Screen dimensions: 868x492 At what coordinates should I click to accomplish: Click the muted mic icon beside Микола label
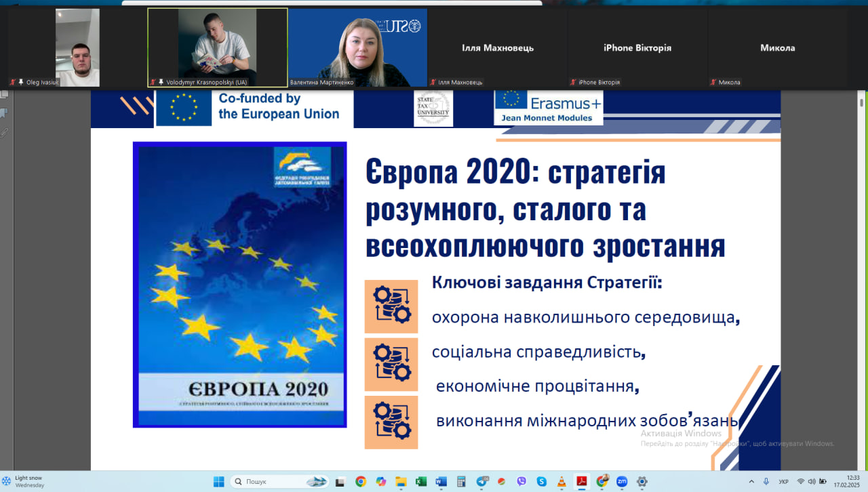(x=713, y=82)
